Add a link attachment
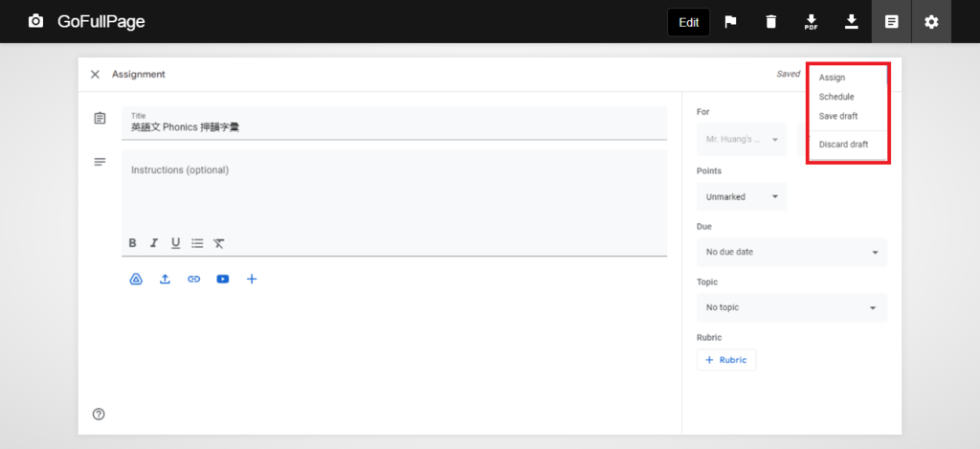980x449 pixels. coord(193,280)
